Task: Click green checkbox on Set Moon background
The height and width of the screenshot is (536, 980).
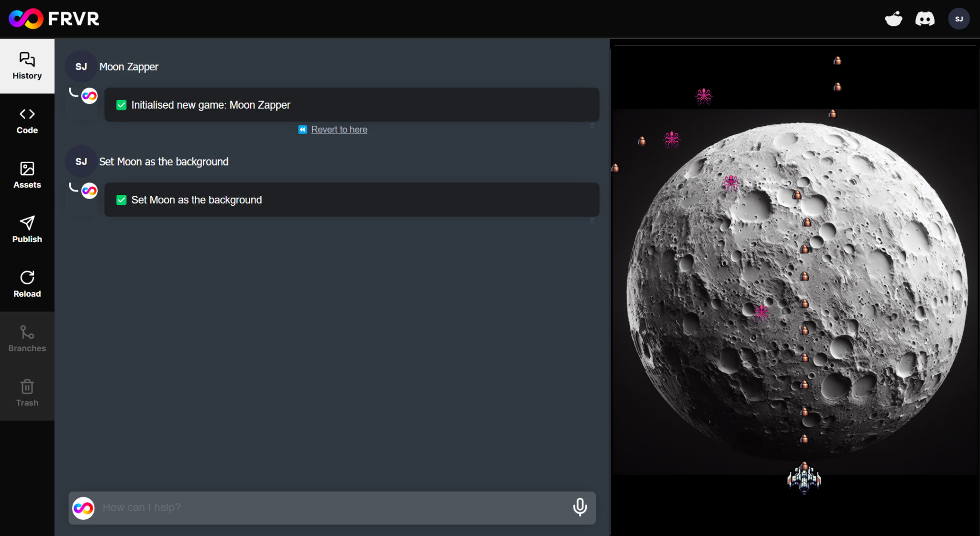Action: pyautogui.click(x=122, y=200)
